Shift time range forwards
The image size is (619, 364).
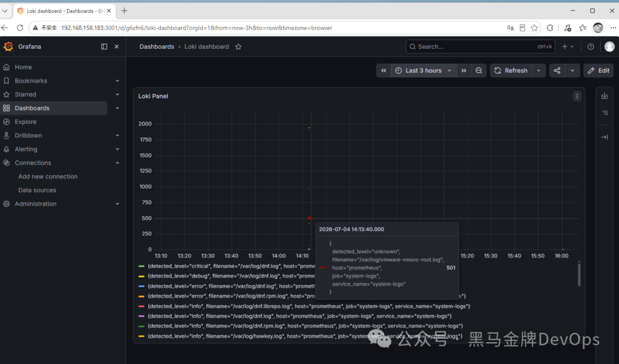464,71
